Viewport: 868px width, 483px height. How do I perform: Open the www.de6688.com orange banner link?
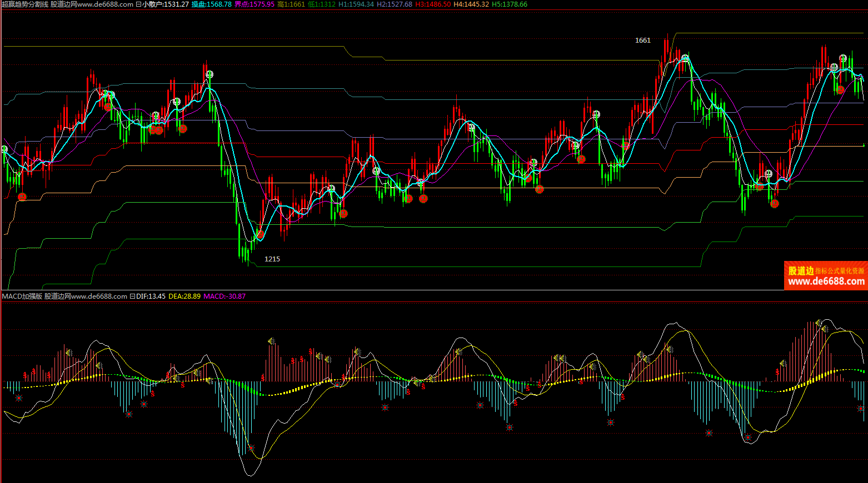826,276
